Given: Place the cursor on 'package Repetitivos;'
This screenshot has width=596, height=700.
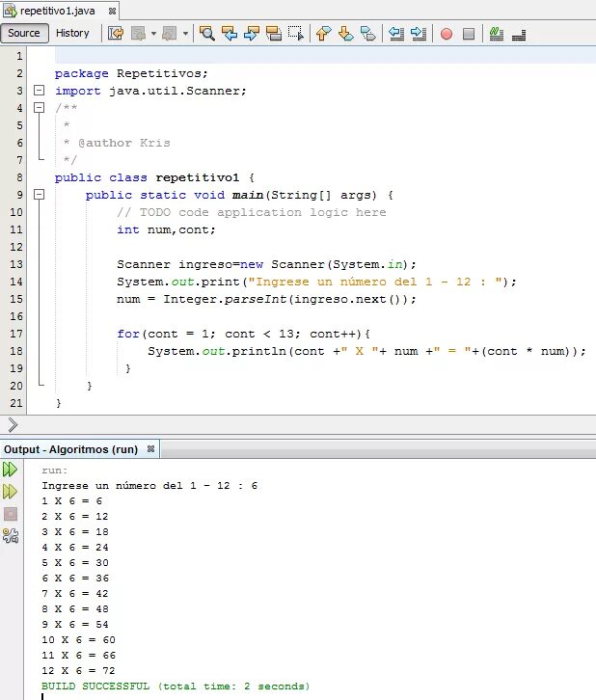Looking at the screenshot, I should click(131, 73).
